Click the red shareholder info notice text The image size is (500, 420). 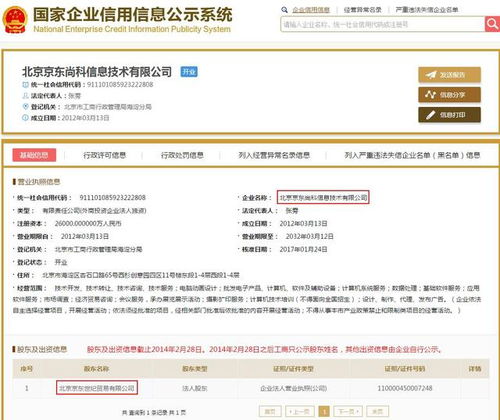point(265,349)
